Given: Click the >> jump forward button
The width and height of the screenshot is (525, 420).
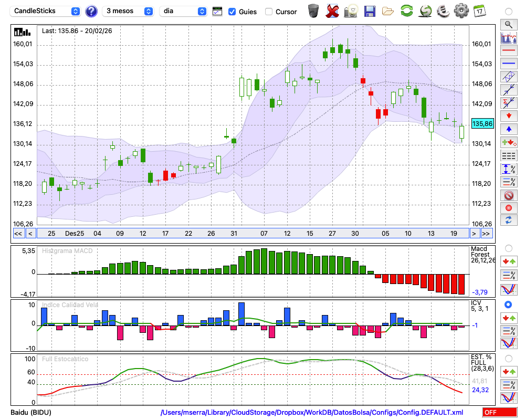Looking at the screenshot, I should (x=487, y=234).
